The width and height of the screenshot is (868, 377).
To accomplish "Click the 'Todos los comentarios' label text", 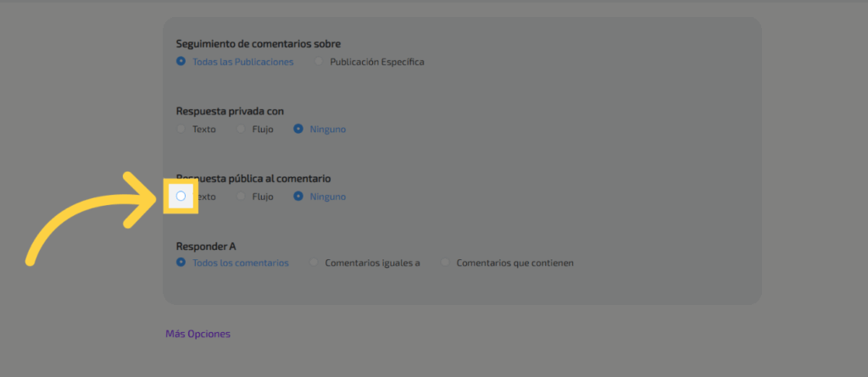I will pyautogui.click(x=241, y=263).
